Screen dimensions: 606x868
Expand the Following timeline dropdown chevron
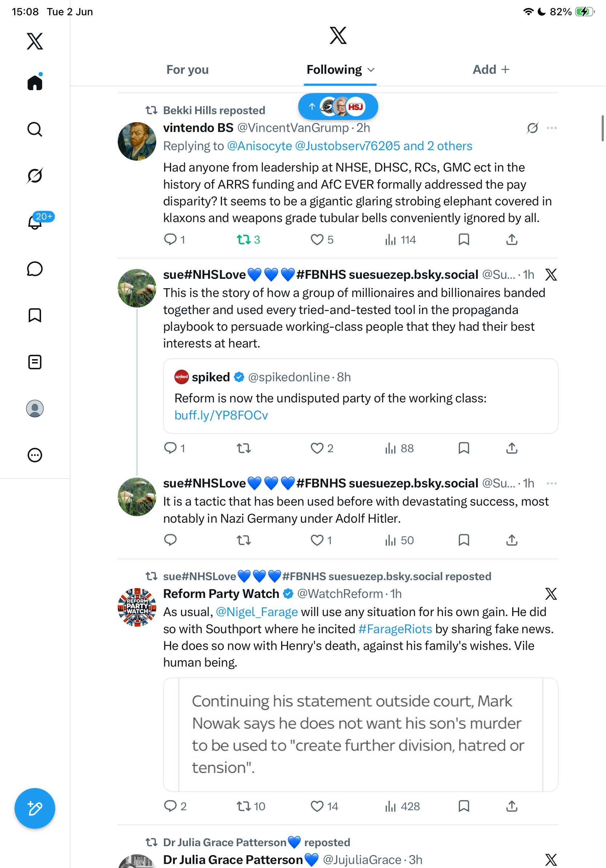pyautogui.click(x=371, y=70)
